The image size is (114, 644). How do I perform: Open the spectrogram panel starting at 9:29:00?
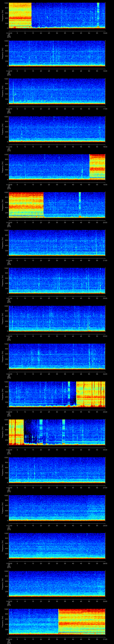(57, 584)
